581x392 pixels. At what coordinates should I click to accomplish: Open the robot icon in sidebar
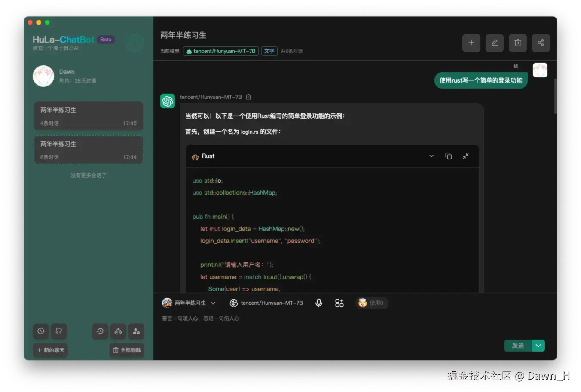(x=118, y=331)
